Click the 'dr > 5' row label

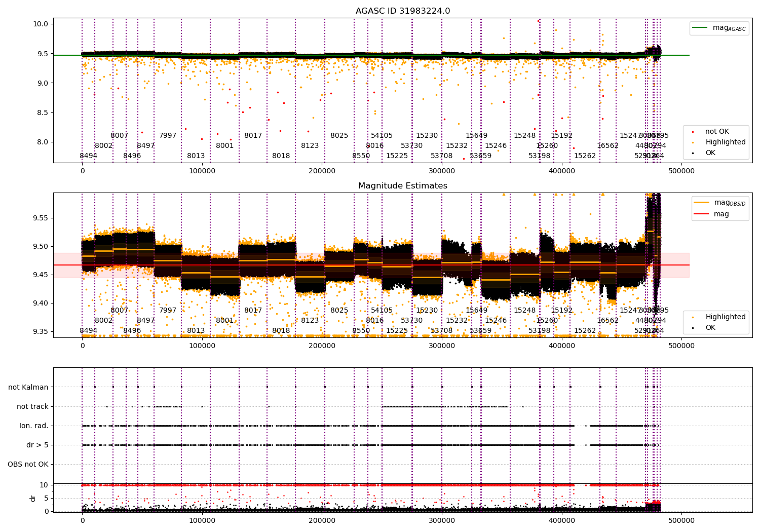click(37, 445)
